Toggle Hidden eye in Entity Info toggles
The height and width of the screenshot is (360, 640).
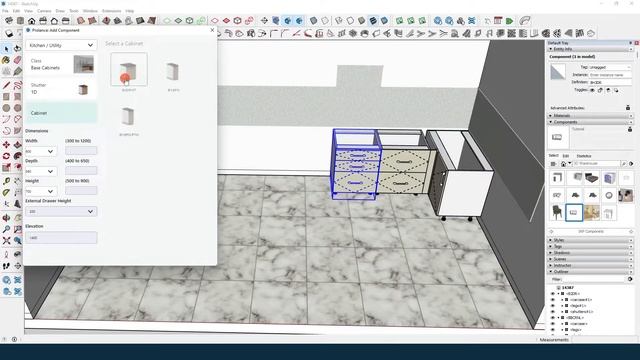[x=592, y=90]
